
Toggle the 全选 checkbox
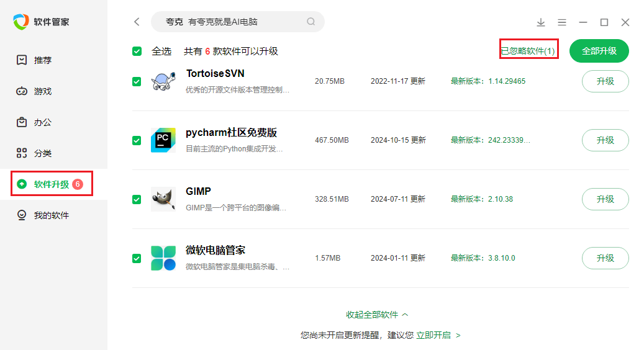point(137,52)
